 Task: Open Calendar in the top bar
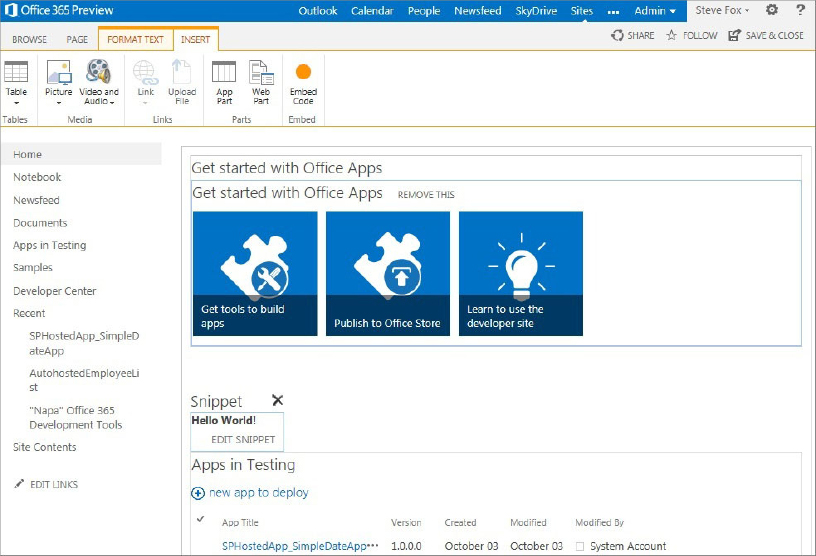372,10
